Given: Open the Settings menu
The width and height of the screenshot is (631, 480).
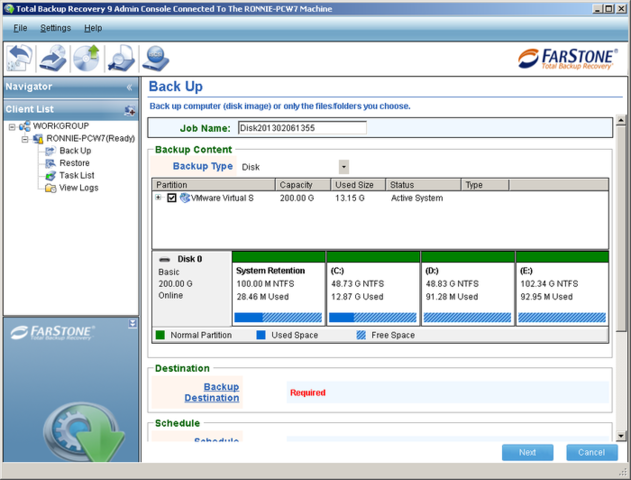Looking at the screenshot, I should point(56,28).
